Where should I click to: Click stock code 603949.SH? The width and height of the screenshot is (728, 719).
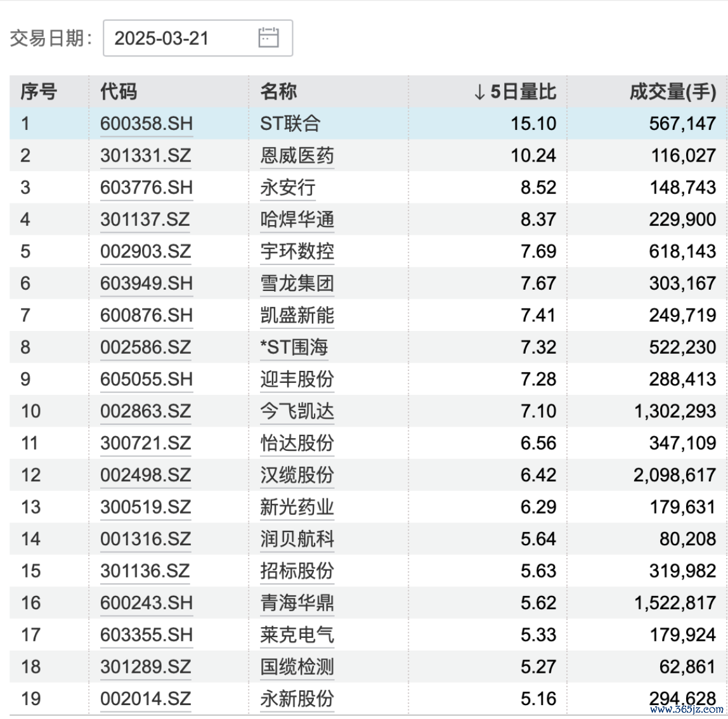[146, 283]
